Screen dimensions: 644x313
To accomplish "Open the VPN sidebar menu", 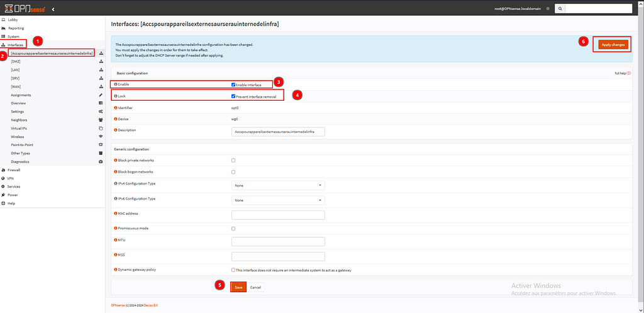I will [x=10, y=178].
